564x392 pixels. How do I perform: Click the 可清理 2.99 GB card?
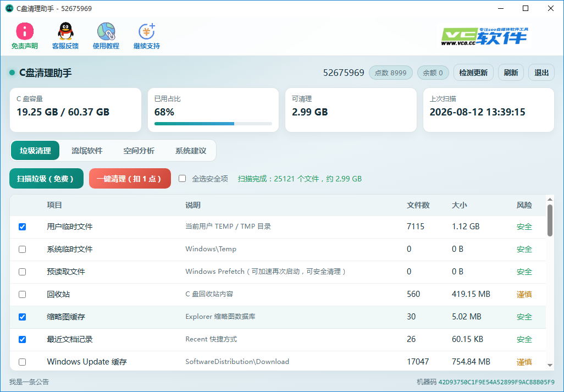tap(351, 110)
